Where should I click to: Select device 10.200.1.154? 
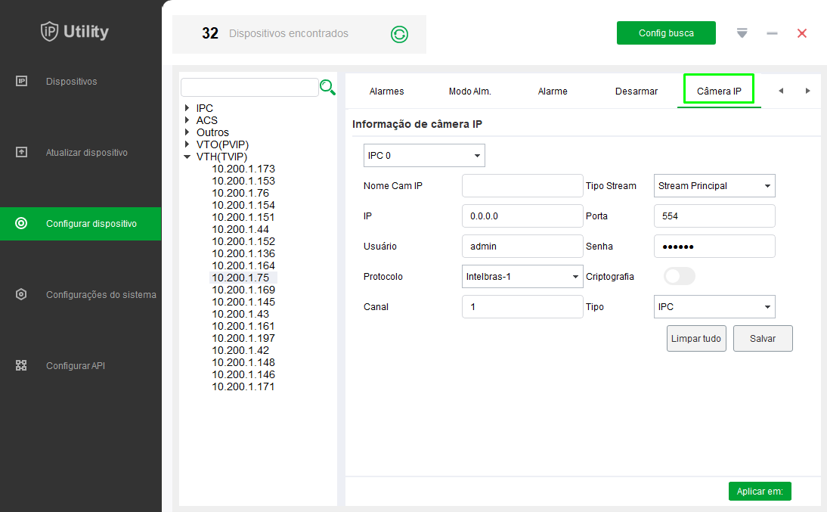click(x=244, y=205)
